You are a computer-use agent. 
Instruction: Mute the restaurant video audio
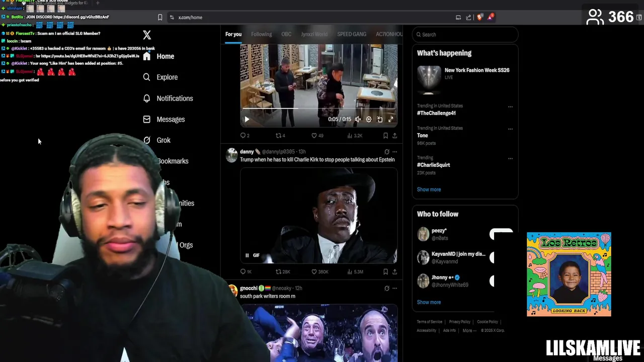coord(358,120)
